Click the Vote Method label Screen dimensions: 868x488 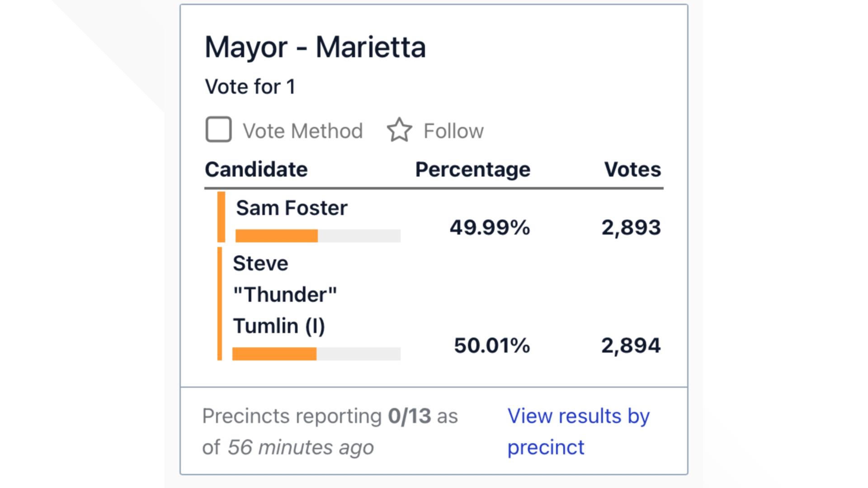pos(302,131)
